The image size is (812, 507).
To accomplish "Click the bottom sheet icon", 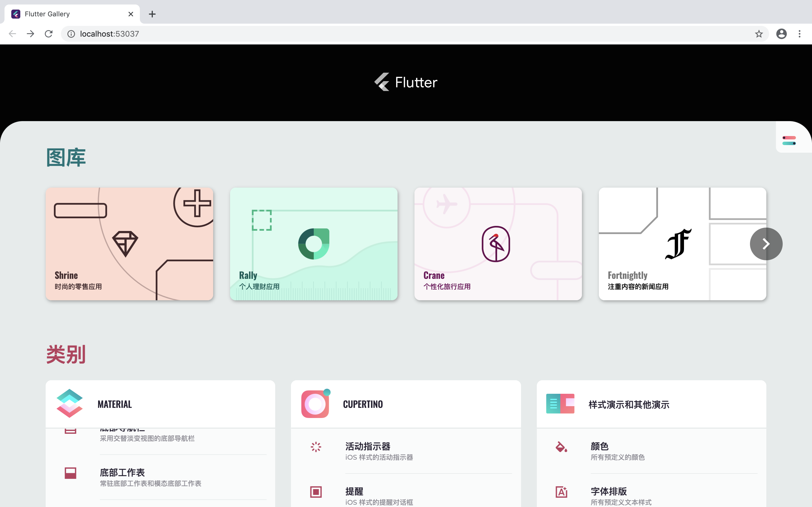I will click(x=70, y=473).
